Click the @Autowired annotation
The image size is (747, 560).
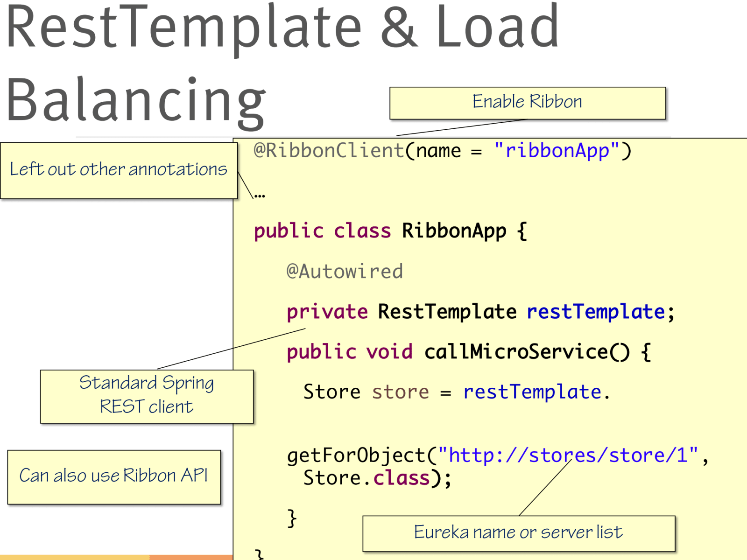tap(345, 271)
